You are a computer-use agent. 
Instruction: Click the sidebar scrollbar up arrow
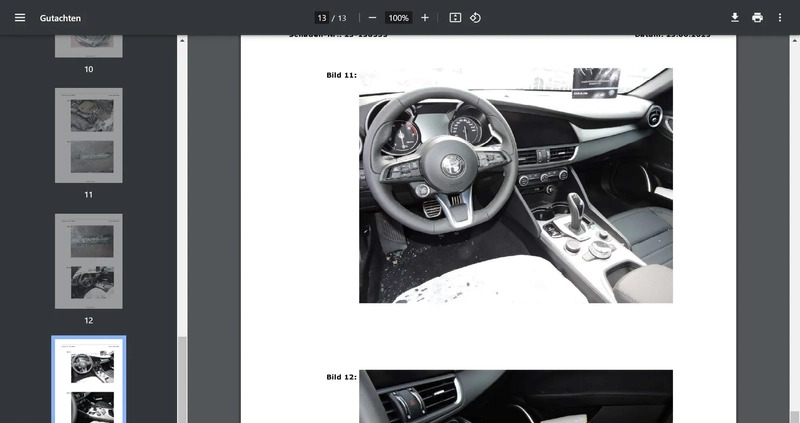[182, 41]
